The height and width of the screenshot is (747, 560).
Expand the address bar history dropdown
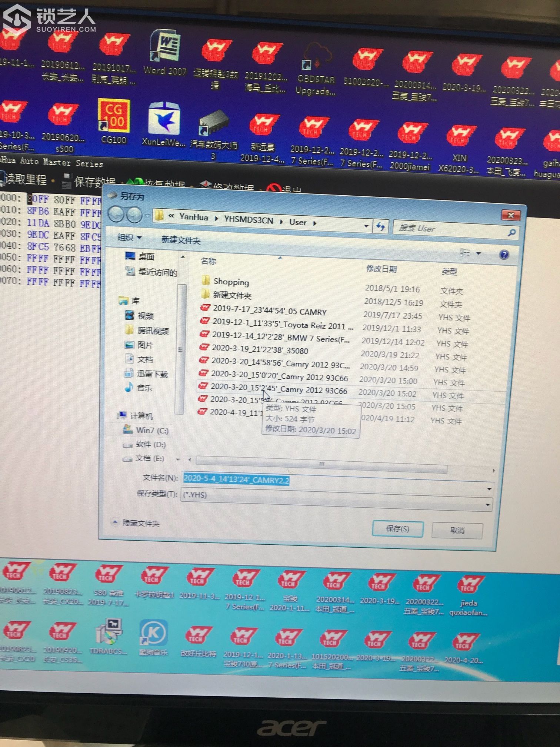coord(366,226)
